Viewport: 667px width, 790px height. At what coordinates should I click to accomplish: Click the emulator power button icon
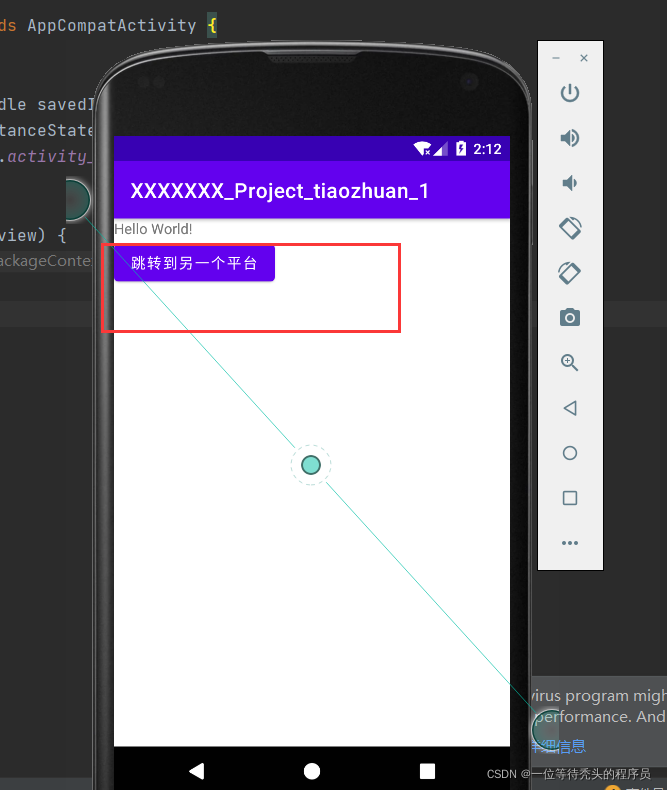coord(570,93)
